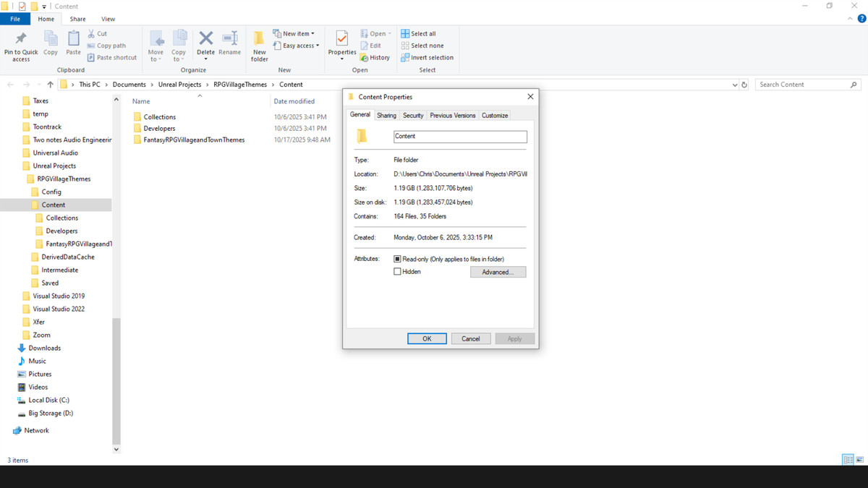
Task: Open Properties via the checkmark ribbon icon
Action: 341,40
